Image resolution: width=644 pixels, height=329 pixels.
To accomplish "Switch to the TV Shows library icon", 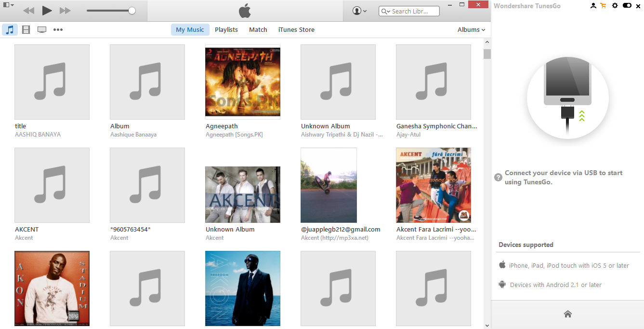I will tap(42, 29).
